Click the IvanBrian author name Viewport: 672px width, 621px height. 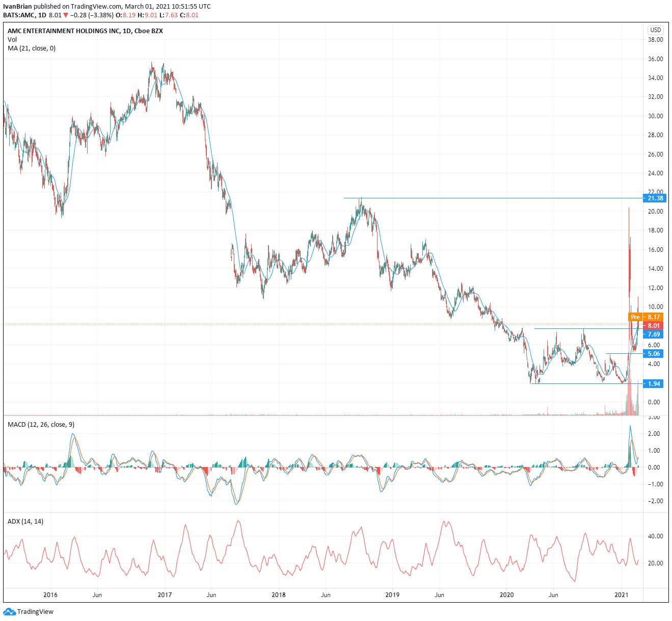tap(18, 7)
